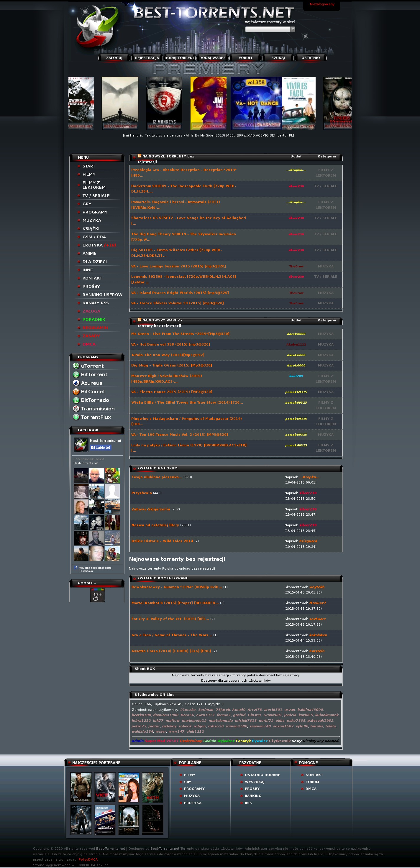The height and width of the screenshot is (868, 420).
Task: Click the BitComet program icon
Action: coord(76,392)
